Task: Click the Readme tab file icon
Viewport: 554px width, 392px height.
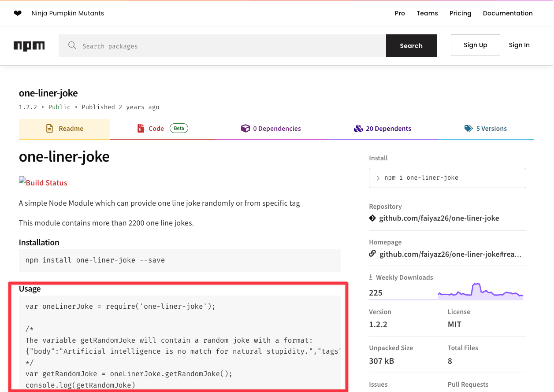Action: (x=50, y=129)
